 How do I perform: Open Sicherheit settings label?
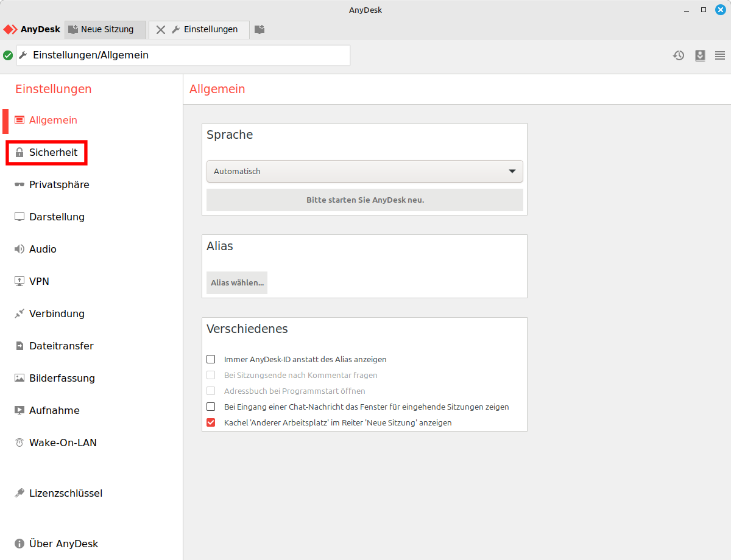tap(54, 152)
